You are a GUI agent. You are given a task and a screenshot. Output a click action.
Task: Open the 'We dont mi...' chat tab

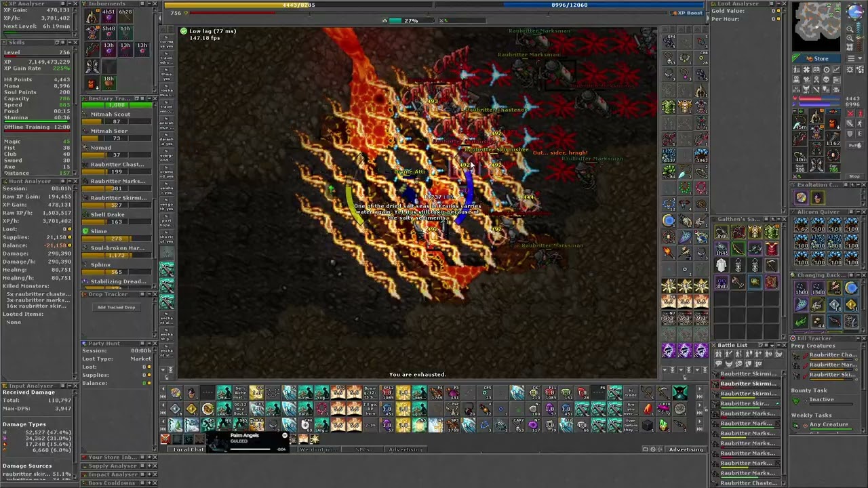[x=318, y=449]
